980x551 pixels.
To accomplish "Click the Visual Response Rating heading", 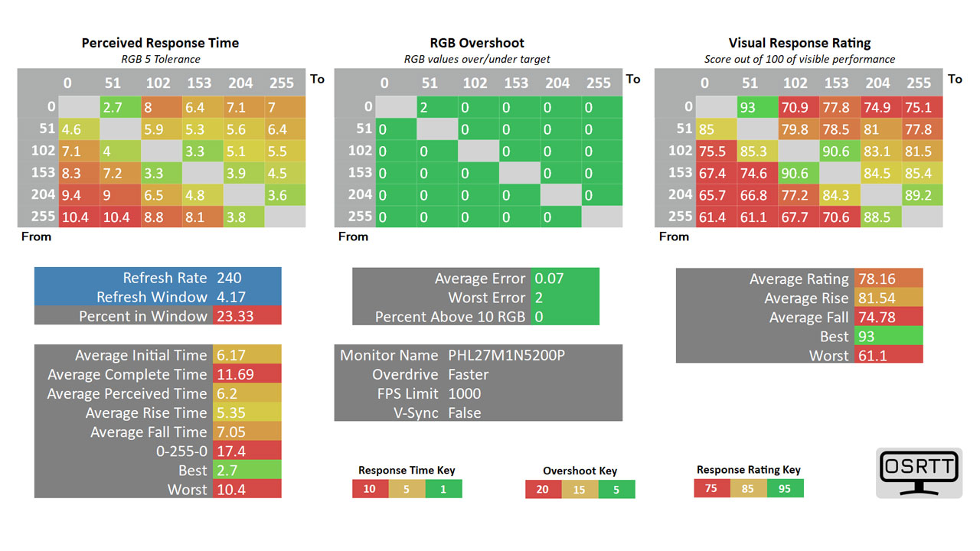I will [799, 43].
